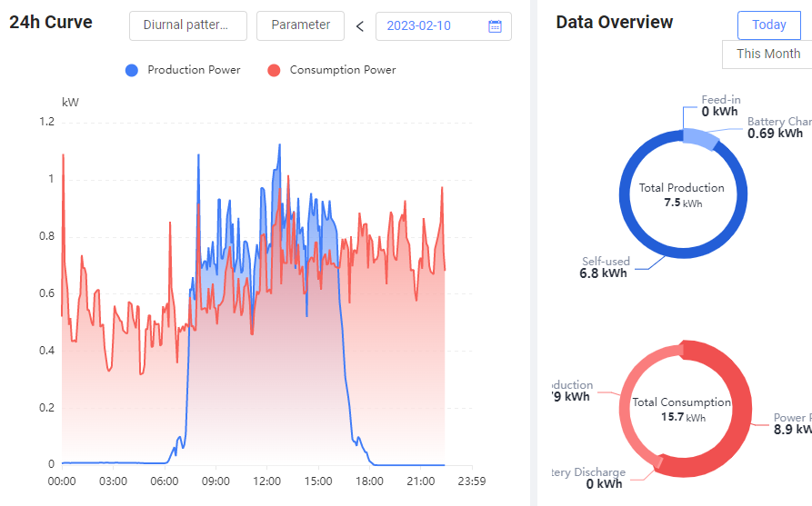Image resolution: width=812 pixels, height=506 pixels.
Task: Open the Parameter selector
Action: click(x=300, y=25)
